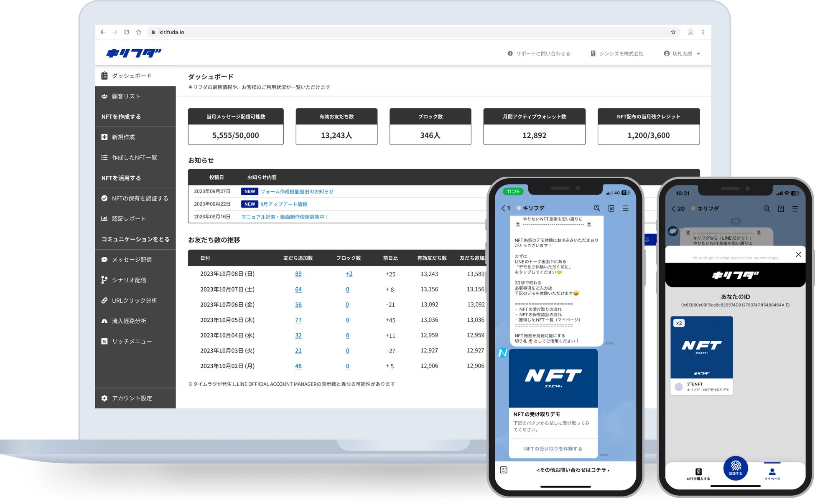This screenshot has width=815, height=504.
Task: Open the keyboard icon in LINE chat
Action: (504, 470)
